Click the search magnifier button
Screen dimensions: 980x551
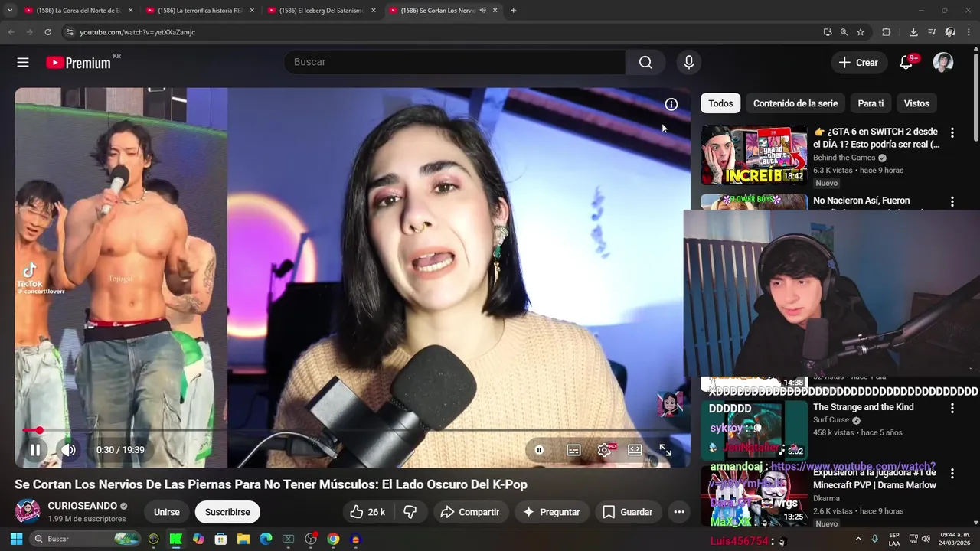pyautogui.click(x=645, y=63)
